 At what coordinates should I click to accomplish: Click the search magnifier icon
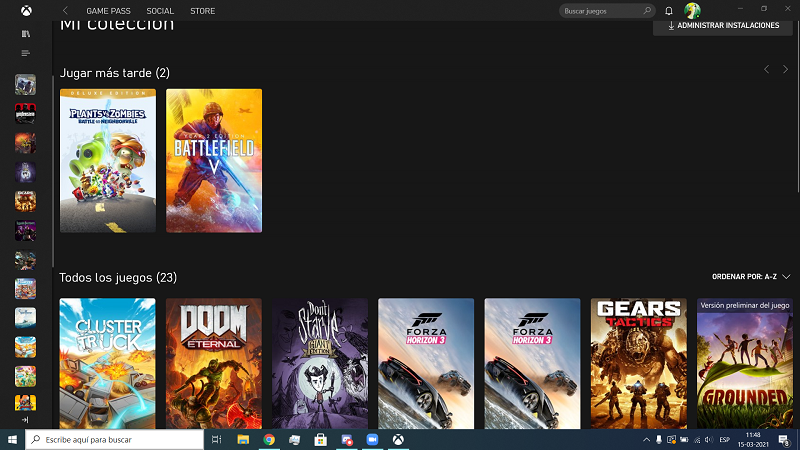tap(647, 11)
